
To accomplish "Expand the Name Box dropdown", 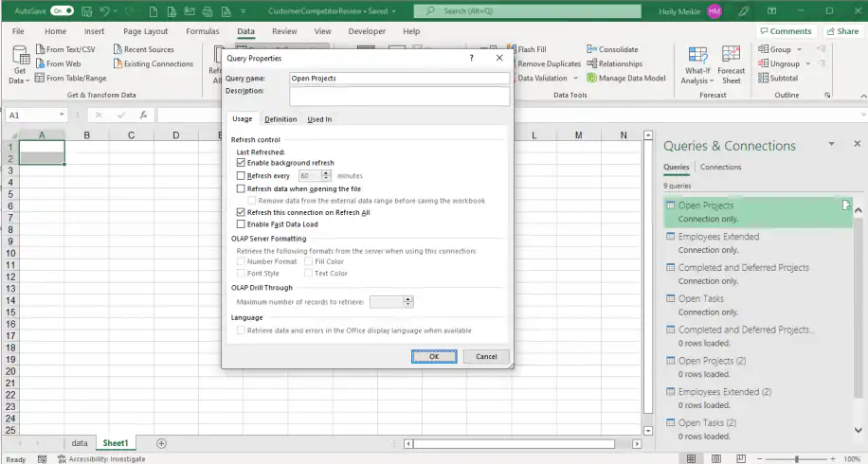I will pos(62,115).
